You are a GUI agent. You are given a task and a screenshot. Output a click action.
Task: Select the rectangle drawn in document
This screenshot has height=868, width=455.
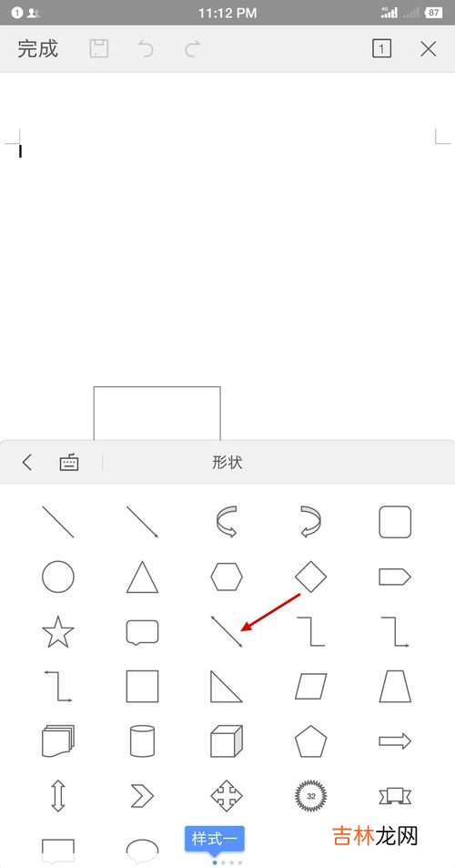157,413
